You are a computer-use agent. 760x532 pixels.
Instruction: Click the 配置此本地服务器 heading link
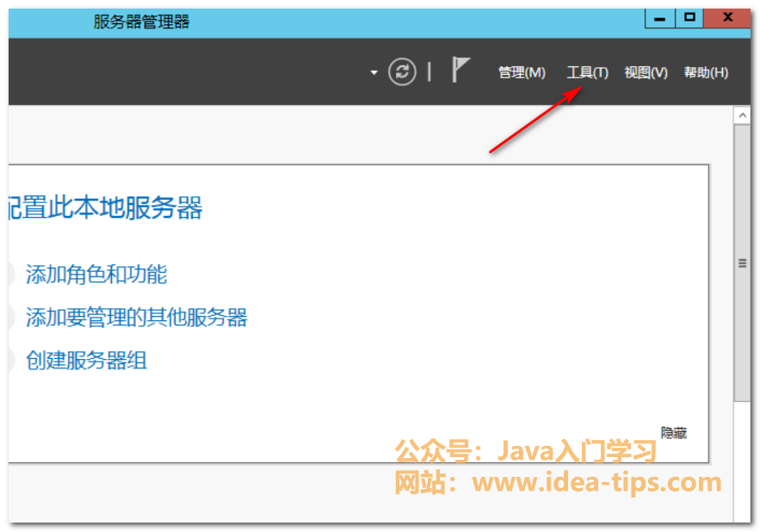105,207
